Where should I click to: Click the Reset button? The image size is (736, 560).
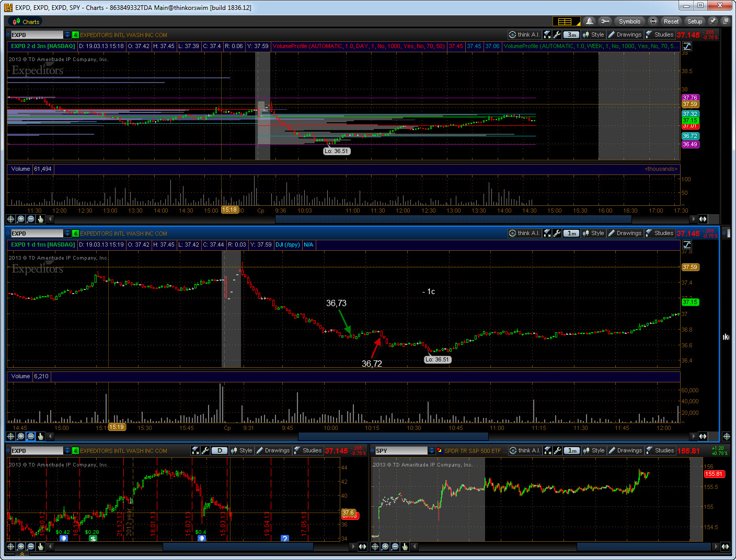click(x=671, y=21)
